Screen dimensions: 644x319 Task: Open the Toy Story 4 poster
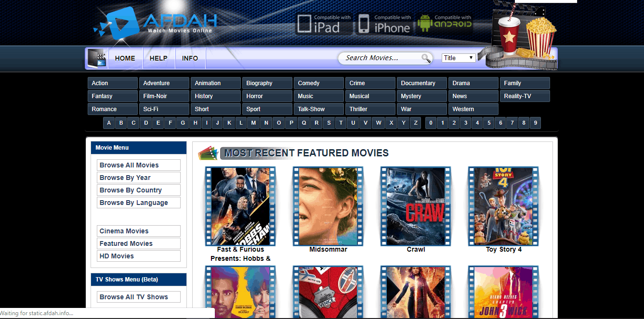tap(503, 206)
